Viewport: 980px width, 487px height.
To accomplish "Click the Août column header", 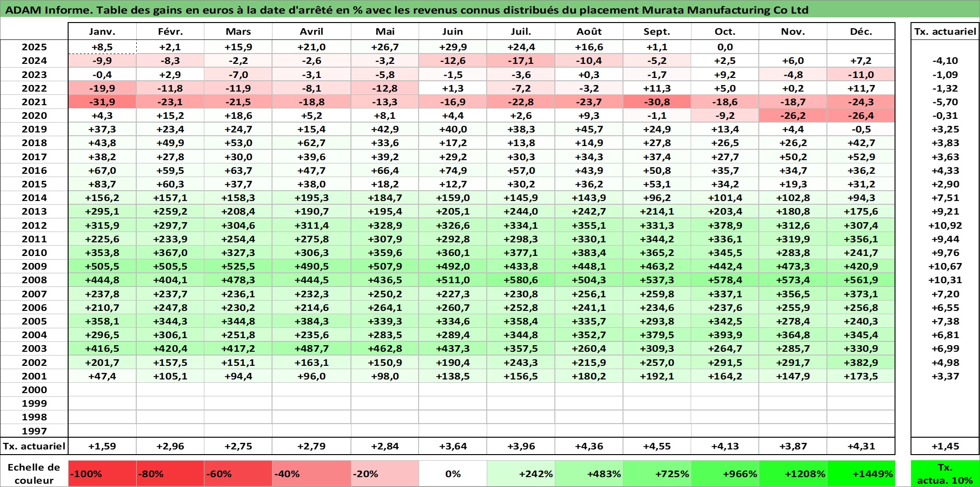I will pyautogui.click(x=589, y=31).
